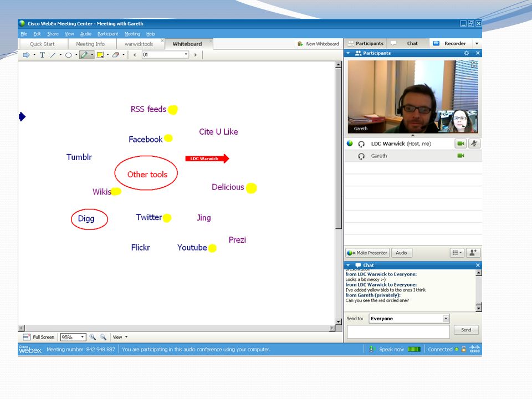The image size is (532, 399).
Task: Collapse the Participants panel triangle
Action: 348,53
